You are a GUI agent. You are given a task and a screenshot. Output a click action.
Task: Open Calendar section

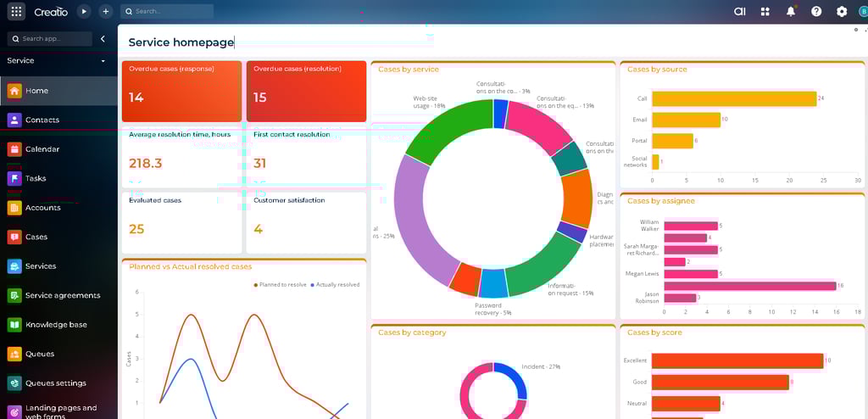(58, 149)
